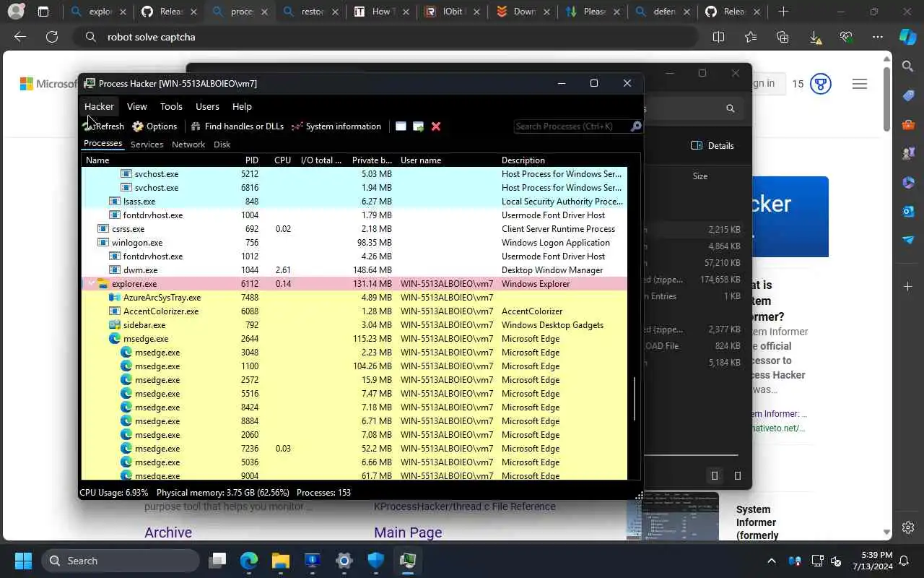Click the Microsoft Rewards trophy icon

tap(820, 84)
